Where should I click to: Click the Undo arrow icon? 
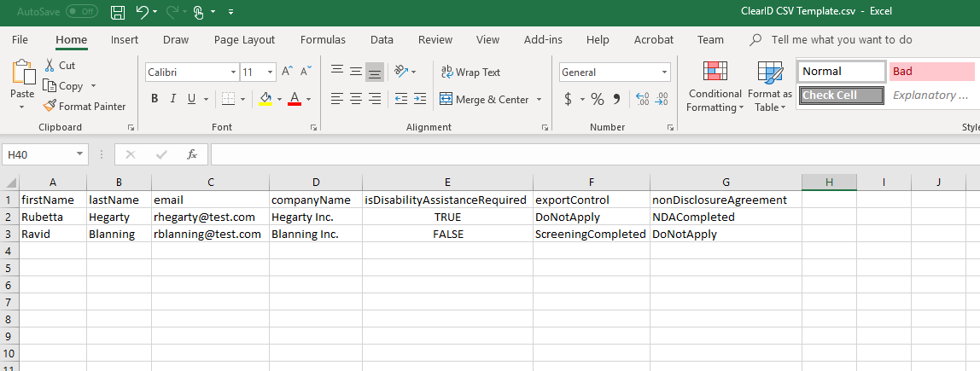pos(142,12)
